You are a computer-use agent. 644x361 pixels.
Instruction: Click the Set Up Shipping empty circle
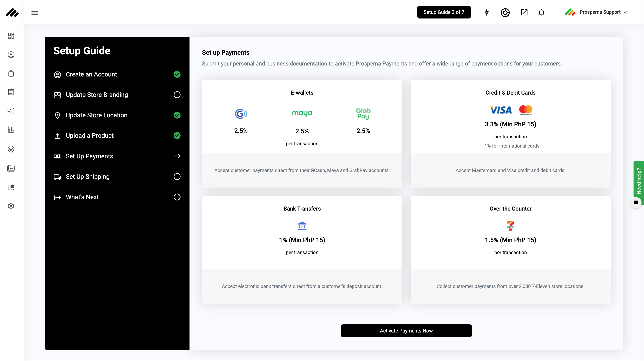[177, 176]
